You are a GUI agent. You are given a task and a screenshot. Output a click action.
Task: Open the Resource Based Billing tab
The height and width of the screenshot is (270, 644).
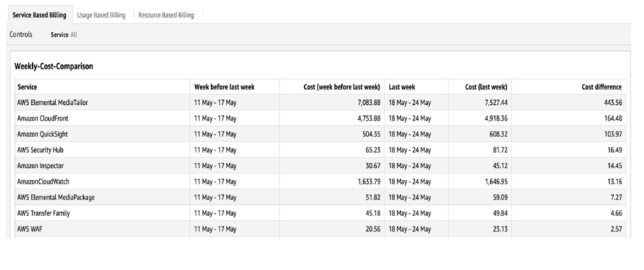(166, 15)
